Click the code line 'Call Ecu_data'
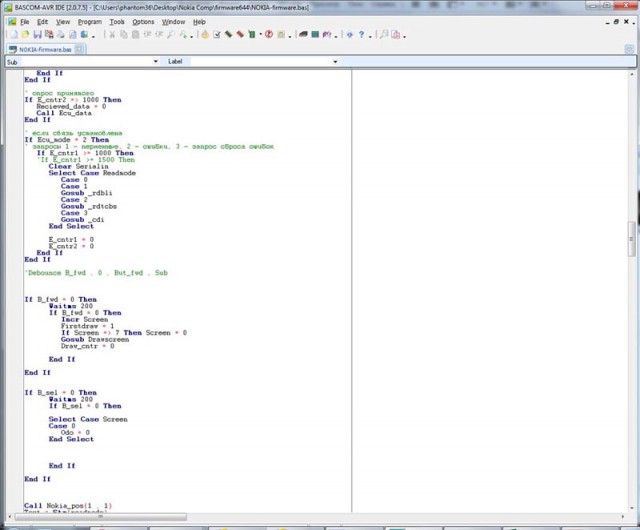 click(64, 113)
